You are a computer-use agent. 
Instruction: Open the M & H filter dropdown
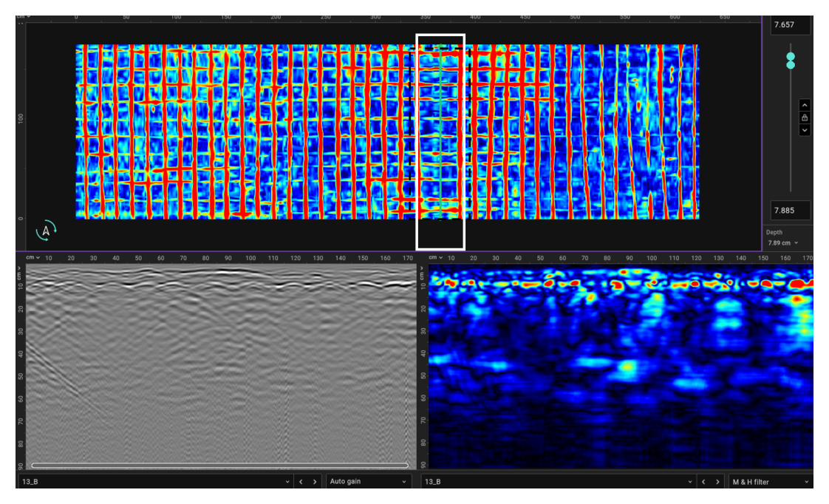(770, 482)
